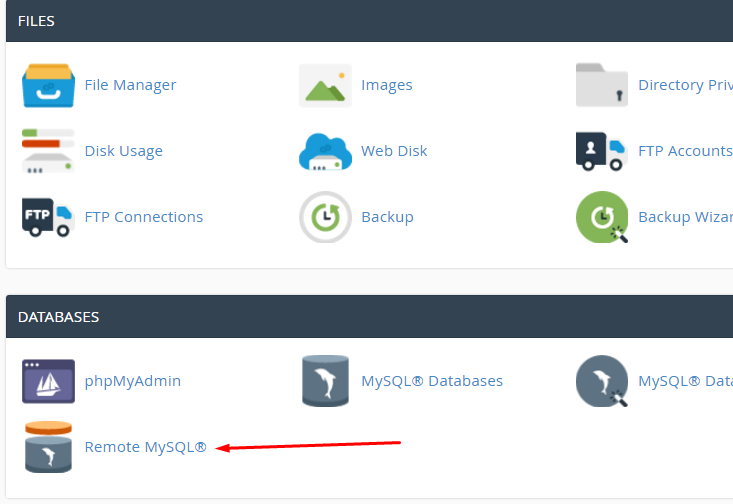Launch the Backup Wizard icon
Screen dimensions: 733x504
click(602, 217)
